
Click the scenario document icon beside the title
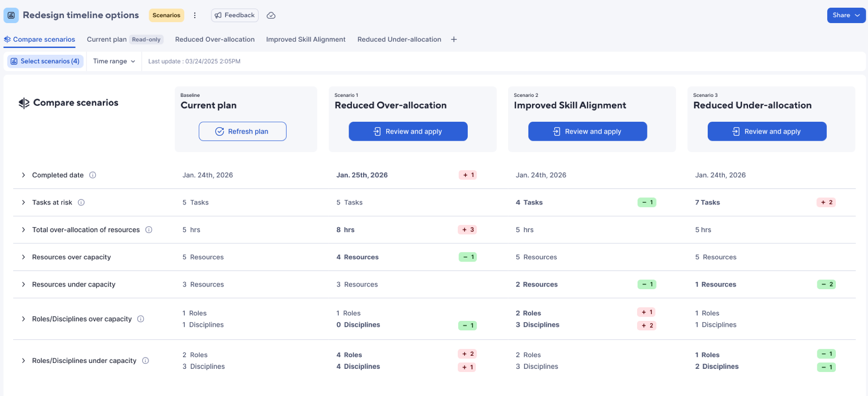click(11, 15)
